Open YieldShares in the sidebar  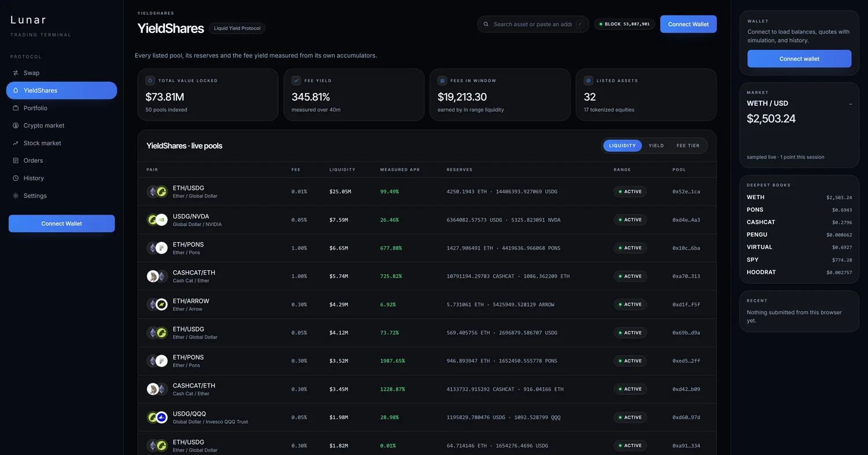click(61, 90)
